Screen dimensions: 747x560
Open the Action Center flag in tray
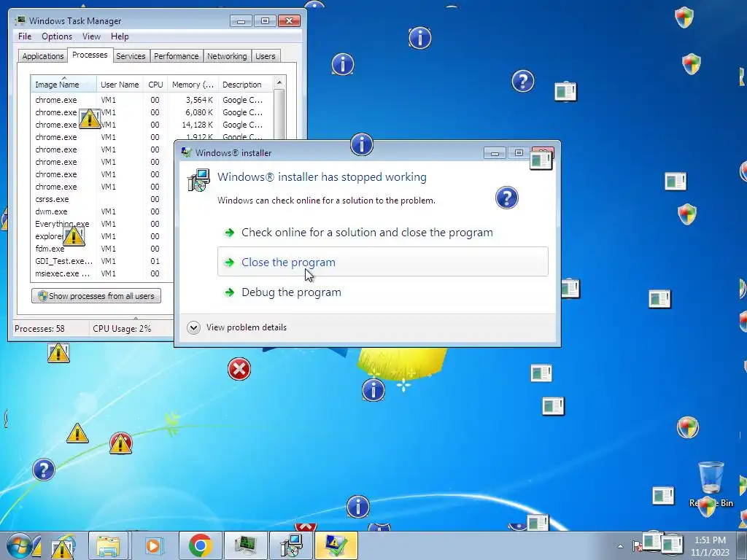pos(636,546)
